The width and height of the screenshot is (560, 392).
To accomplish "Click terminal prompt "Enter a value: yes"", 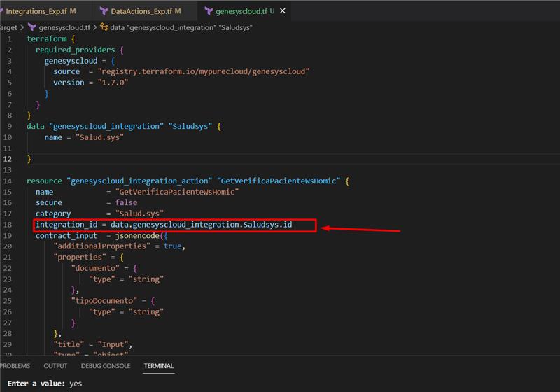I will point(45,384).
